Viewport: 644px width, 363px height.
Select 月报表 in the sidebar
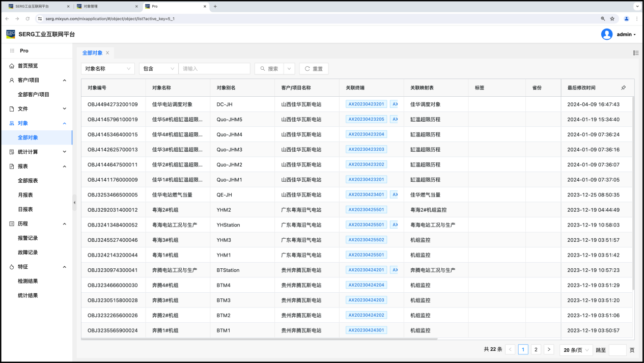(25, 195)
